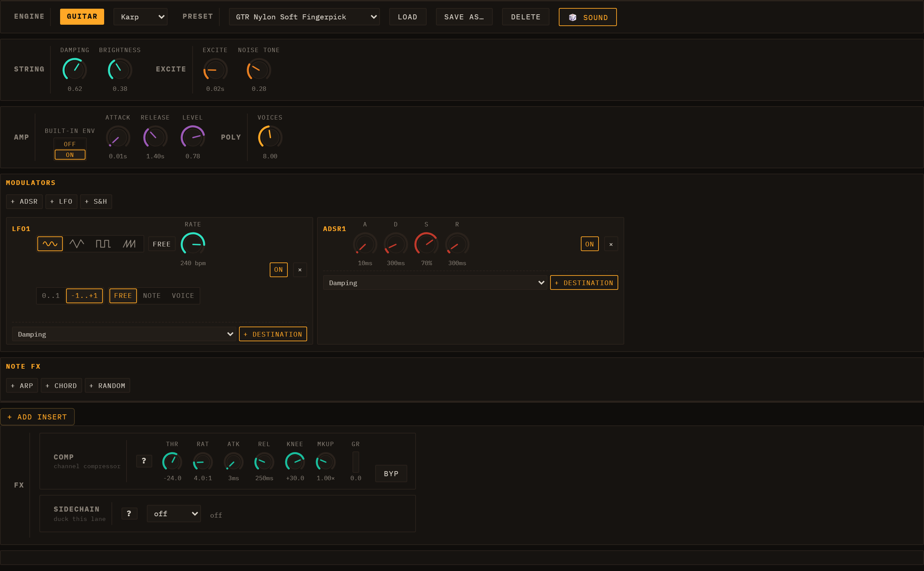Click + ADD INSERT
The image size is (924, 571).
[37, 417]
